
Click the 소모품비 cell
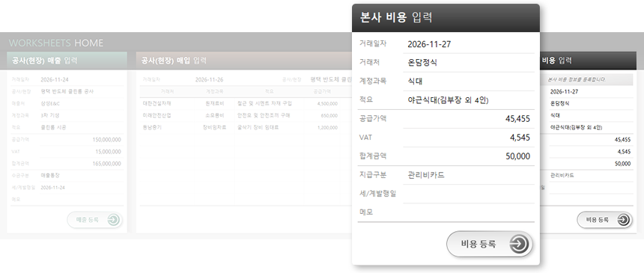pos(216,115)
